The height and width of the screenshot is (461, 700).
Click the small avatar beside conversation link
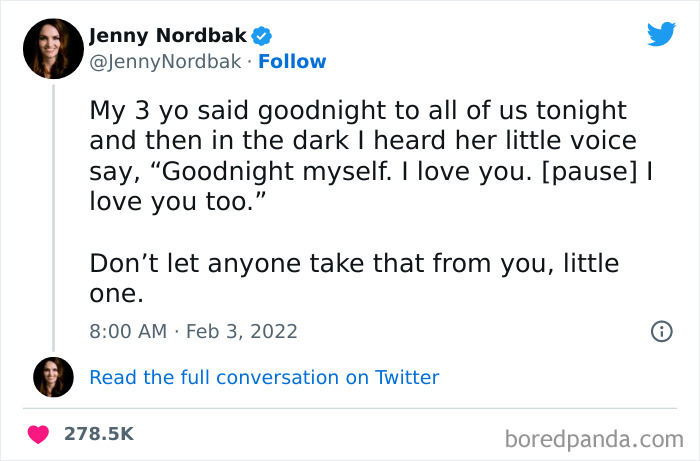point(53,377)
